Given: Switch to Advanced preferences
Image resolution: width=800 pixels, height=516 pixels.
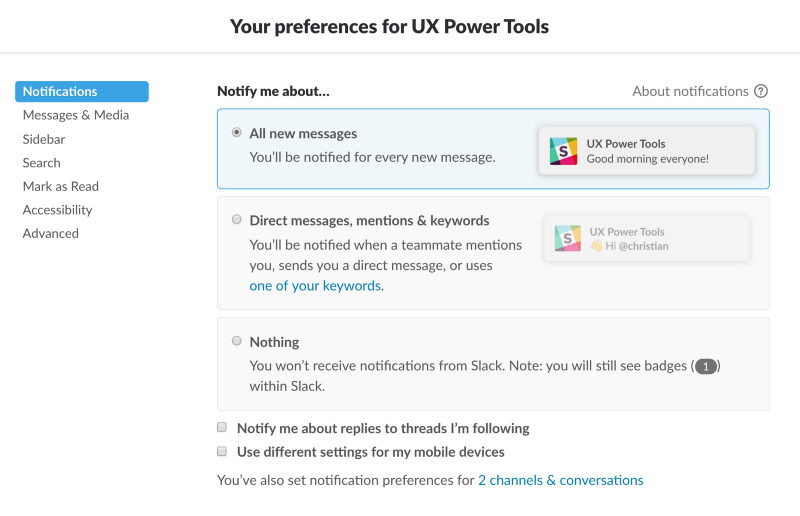Looking at the screenshot, I should click(x=51, y=233).
